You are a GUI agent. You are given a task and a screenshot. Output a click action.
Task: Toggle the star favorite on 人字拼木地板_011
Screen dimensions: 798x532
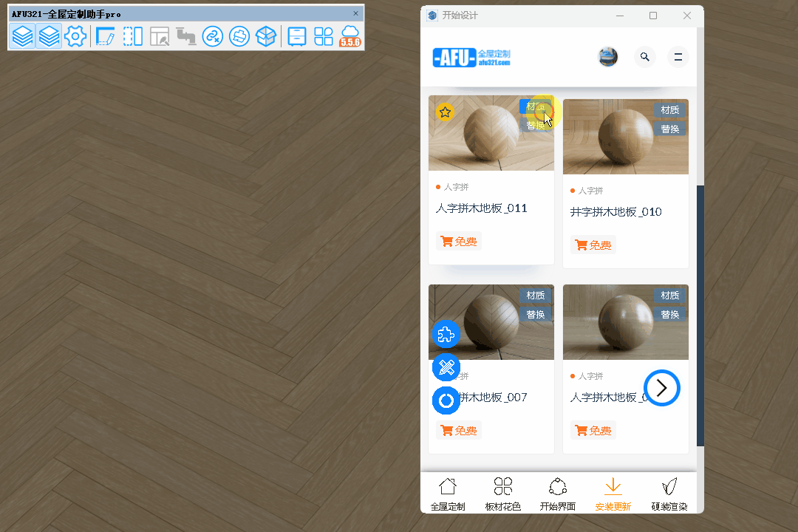445,112
